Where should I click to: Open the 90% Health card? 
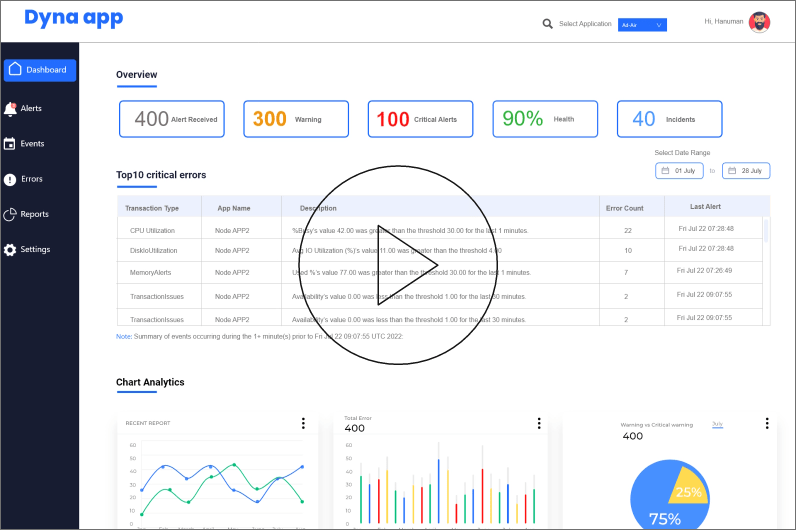point(545,119)
